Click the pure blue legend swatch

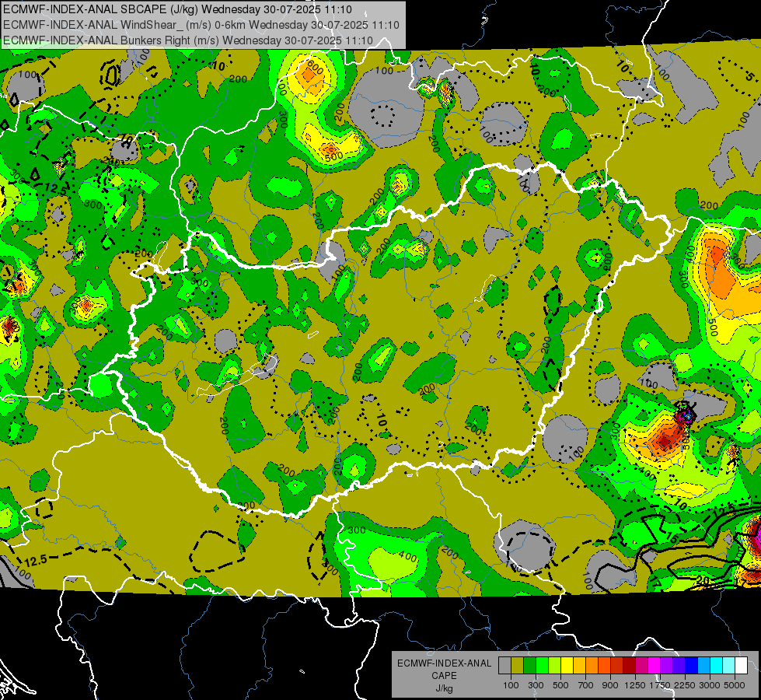pos(692,666)
